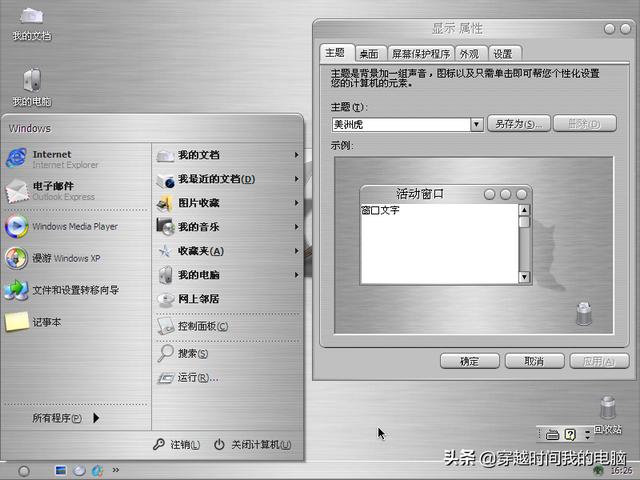Click the taskbar clock showing 16:26
This screenshot has height=480, width=640.
[x=621, y=471]
